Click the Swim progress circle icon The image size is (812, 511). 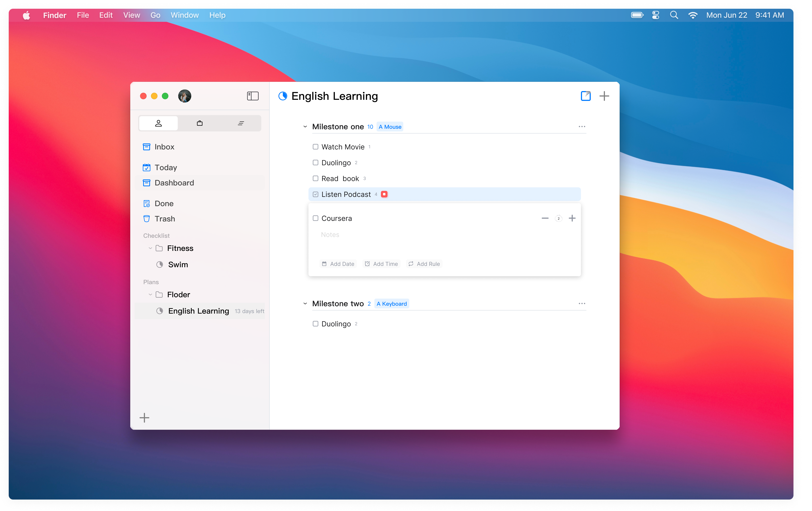(160, 265)
